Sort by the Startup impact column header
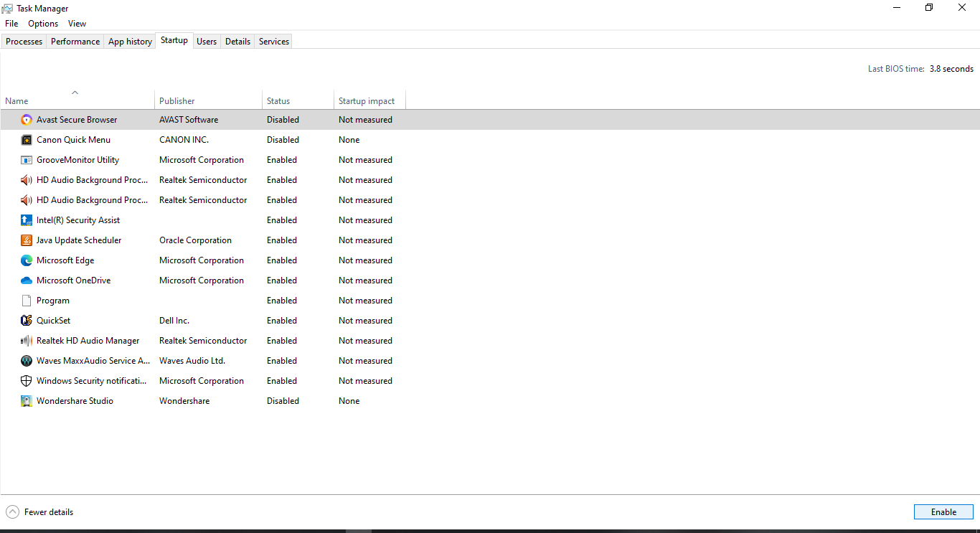Image resolution: width=980 pixels, height=533 pixels. 369,99
